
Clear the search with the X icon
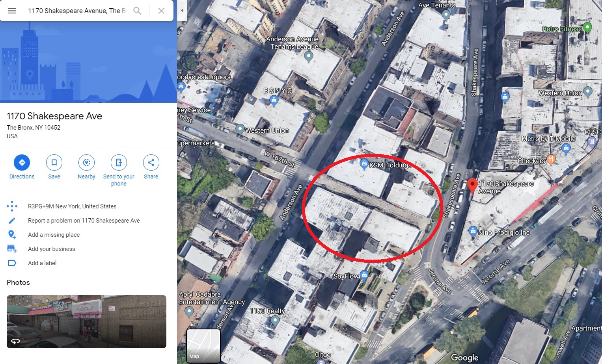161,11
